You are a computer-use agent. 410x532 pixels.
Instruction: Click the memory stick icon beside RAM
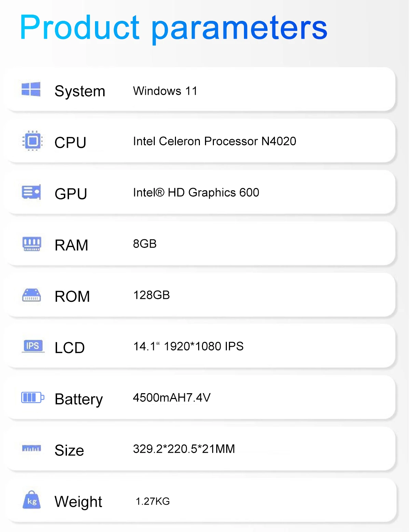tap(32, 244)
